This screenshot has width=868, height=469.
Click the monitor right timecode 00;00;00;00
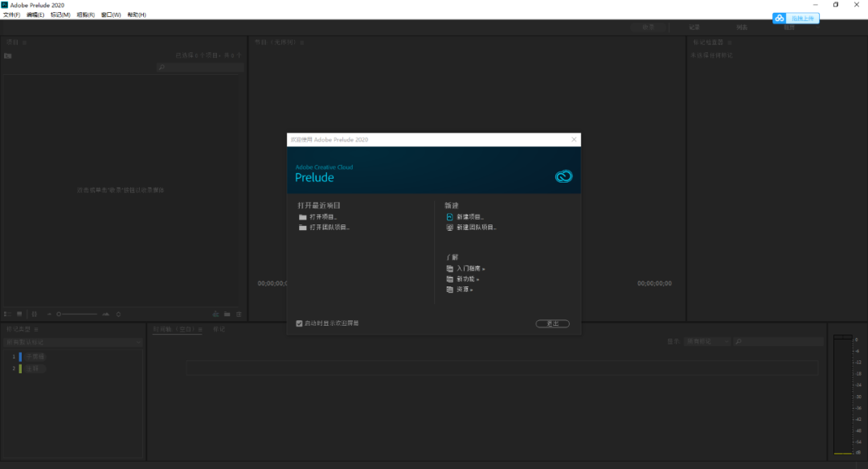(654, 283)
